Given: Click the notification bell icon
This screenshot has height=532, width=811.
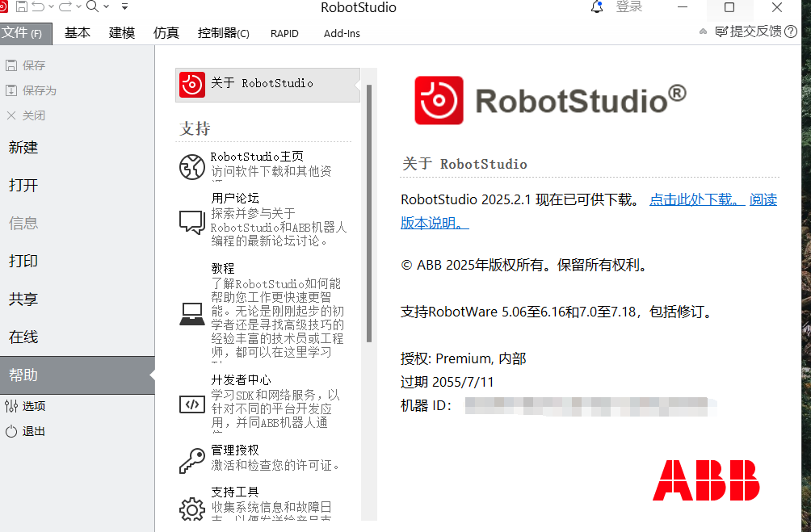Looking at the screenshot, I should coord(597,7).
